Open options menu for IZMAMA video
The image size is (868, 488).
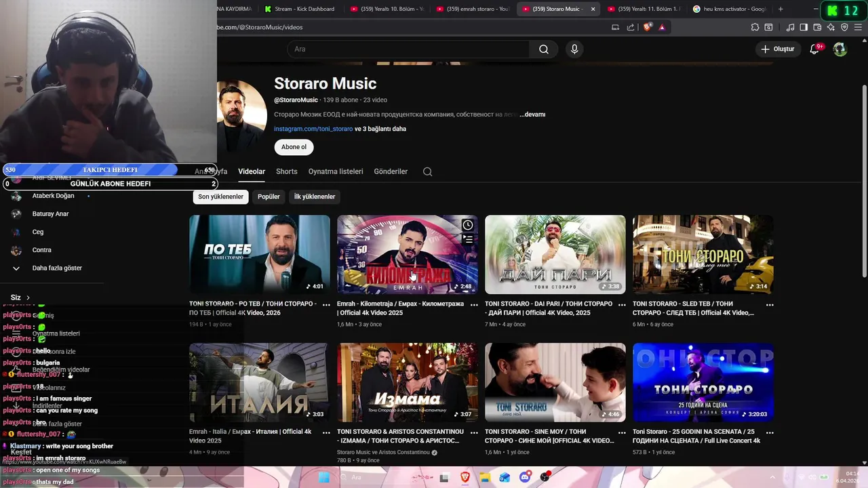(474, 432)
